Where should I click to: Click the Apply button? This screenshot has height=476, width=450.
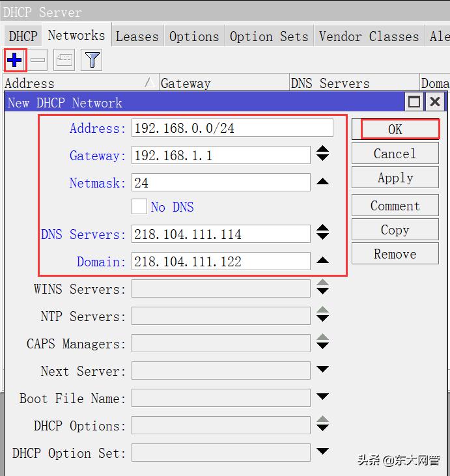tap(395, 177)
